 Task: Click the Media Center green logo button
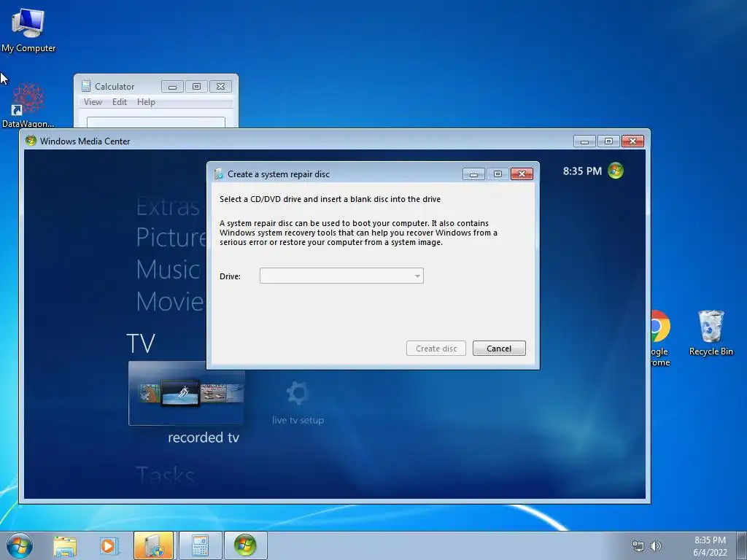616,171
